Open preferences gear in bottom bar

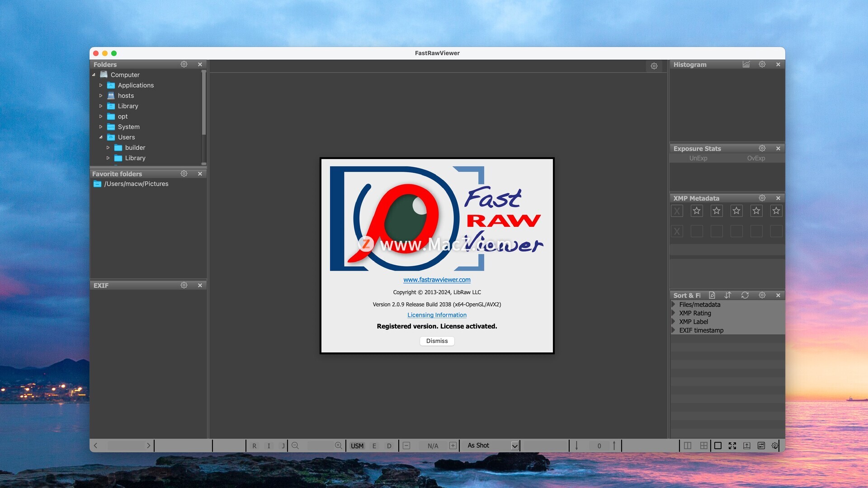[775, 446]
